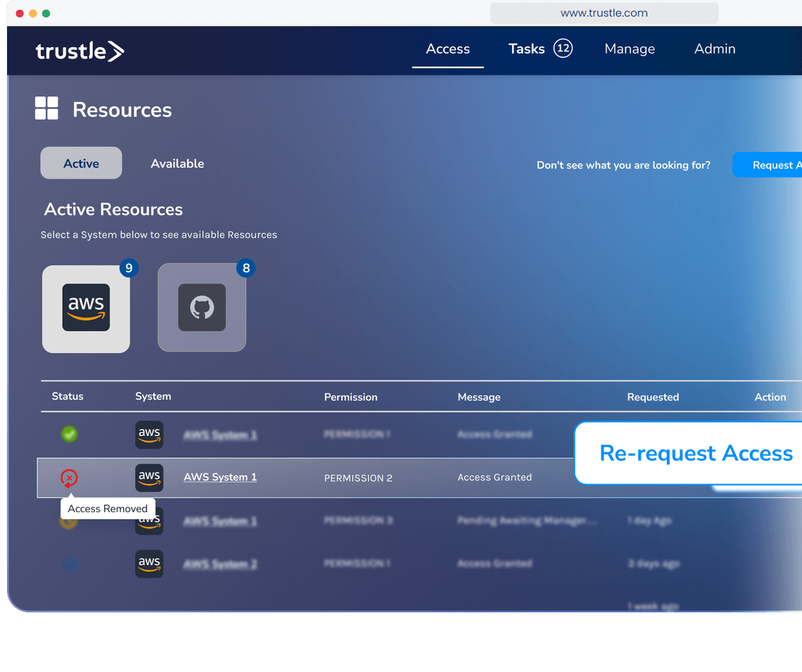802x672 pixels.
Task: Click the yellow window minimize dot
Action: point(33,13)
